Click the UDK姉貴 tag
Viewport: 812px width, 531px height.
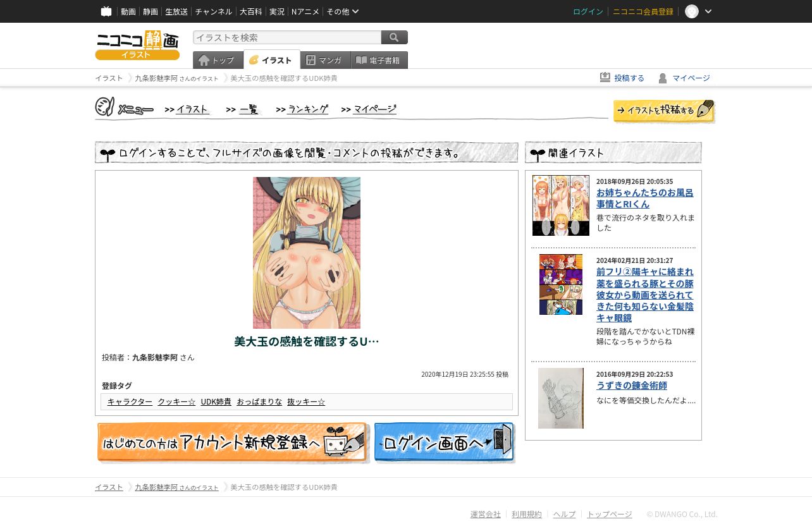pyautogui.click(x=216, y=401)
